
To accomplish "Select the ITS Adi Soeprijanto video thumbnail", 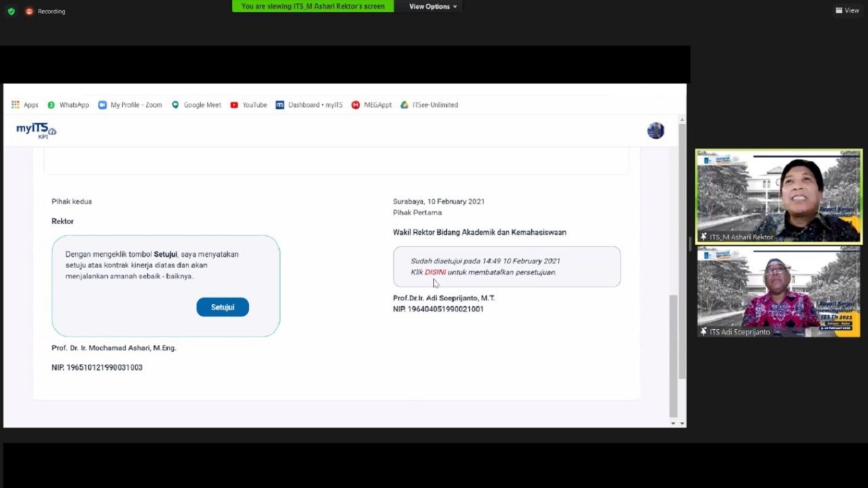I will point(778,292).
